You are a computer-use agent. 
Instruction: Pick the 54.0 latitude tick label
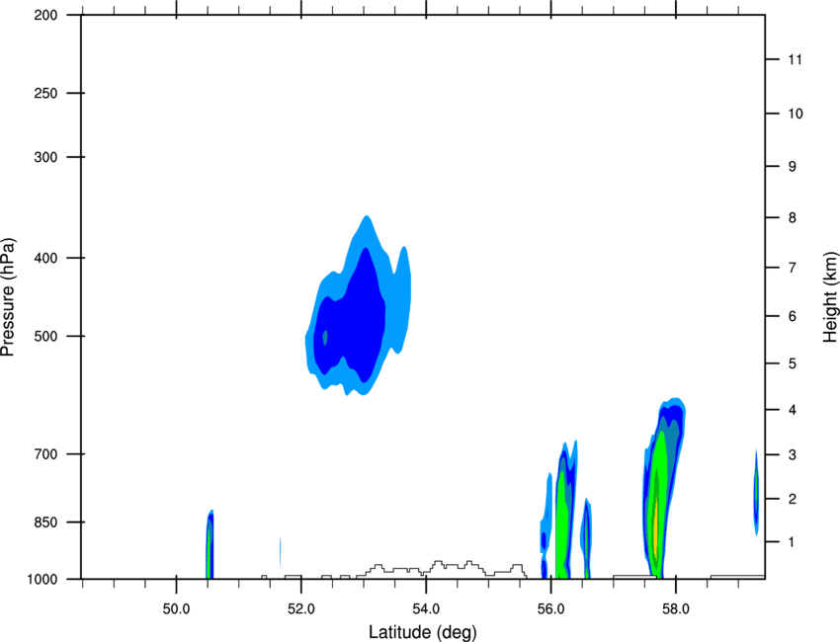(426, 609)
